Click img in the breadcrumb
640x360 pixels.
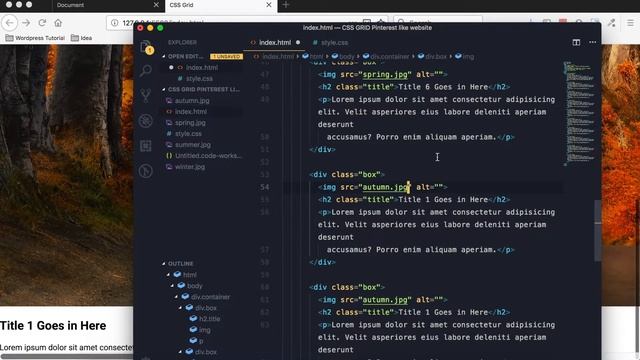[468, 56]
